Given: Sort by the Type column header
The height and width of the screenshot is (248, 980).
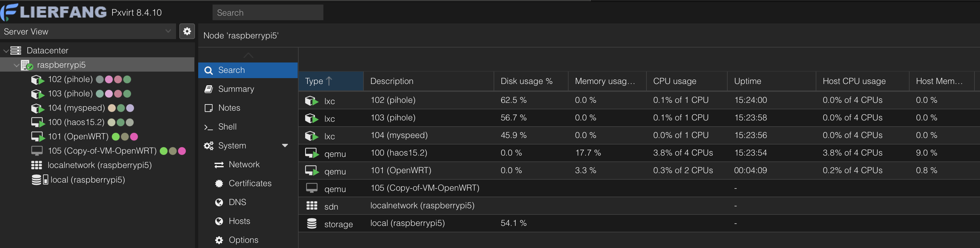Looking at the screenshot, I should [x=314, y=81].
